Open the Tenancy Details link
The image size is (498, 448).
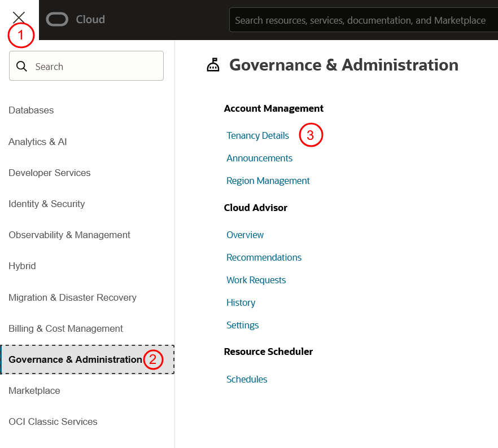257,136
